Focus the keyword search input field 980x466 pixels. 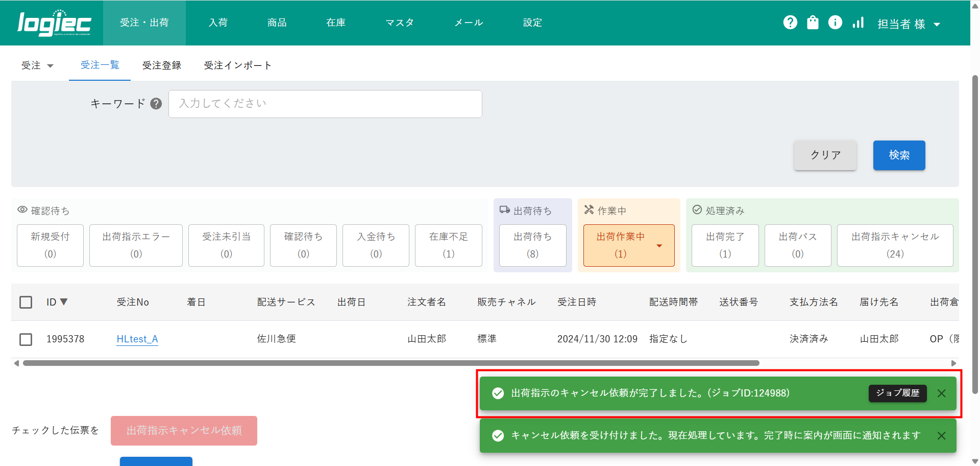pos(325,104)
